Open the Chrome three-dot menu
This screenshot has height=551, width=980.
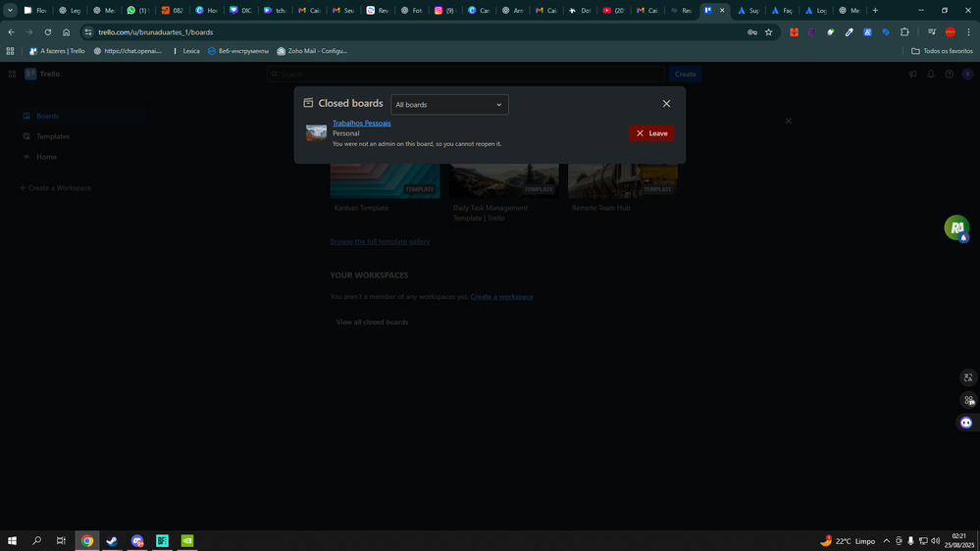969,31
